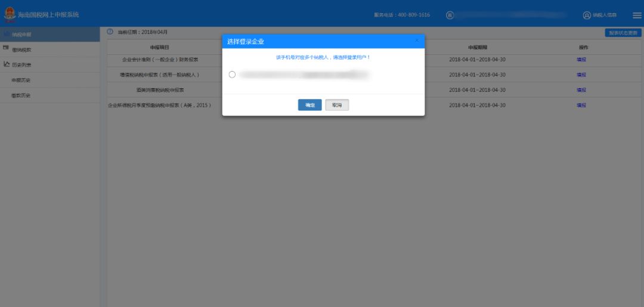Click the national tax emblem logo
Viewport: 644px width, 307px height.
(x=10, y=15)
